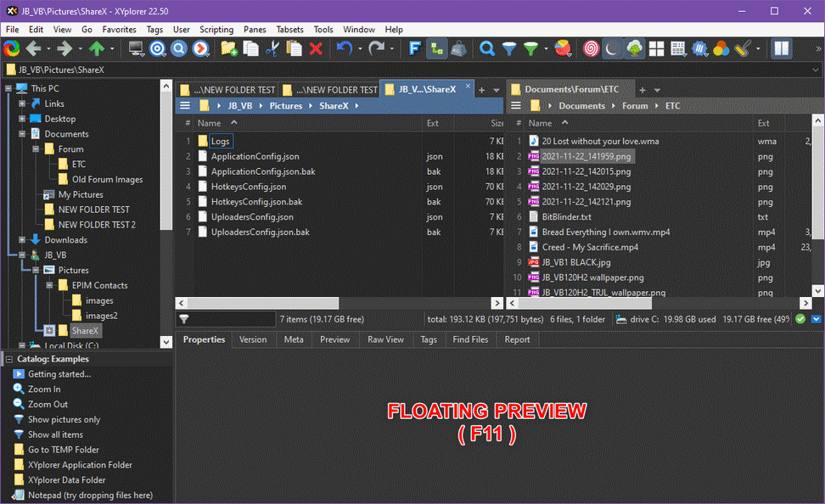
Task: Click the four-squares thumbnails view icon
Action: pos(657,49)
